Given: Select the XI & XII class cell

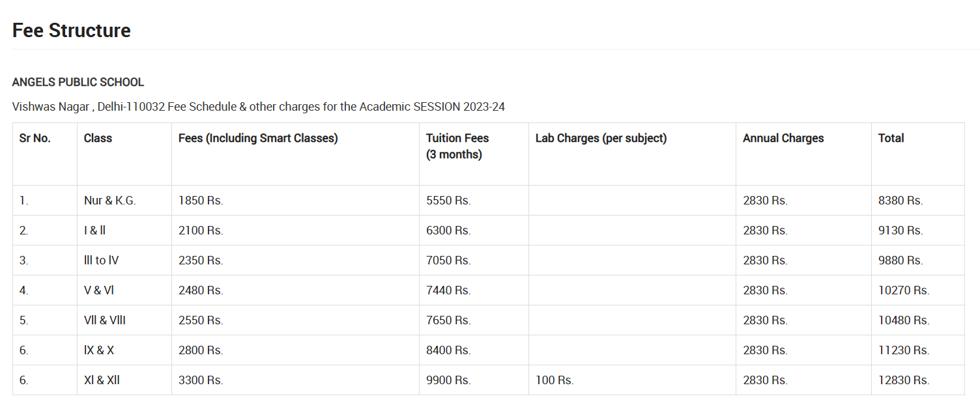Looking at the screenshot, I should tap(102, 380).
